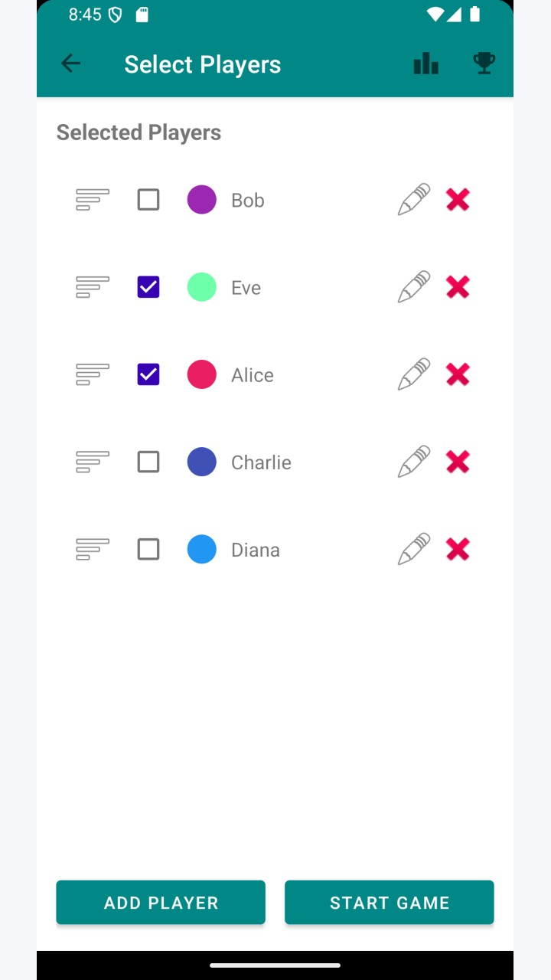The width and height of the screenshot is (551, 980).
Task: Open the trophy leaderboard icon
Action: pyautogui.click(x=484, y=64)
